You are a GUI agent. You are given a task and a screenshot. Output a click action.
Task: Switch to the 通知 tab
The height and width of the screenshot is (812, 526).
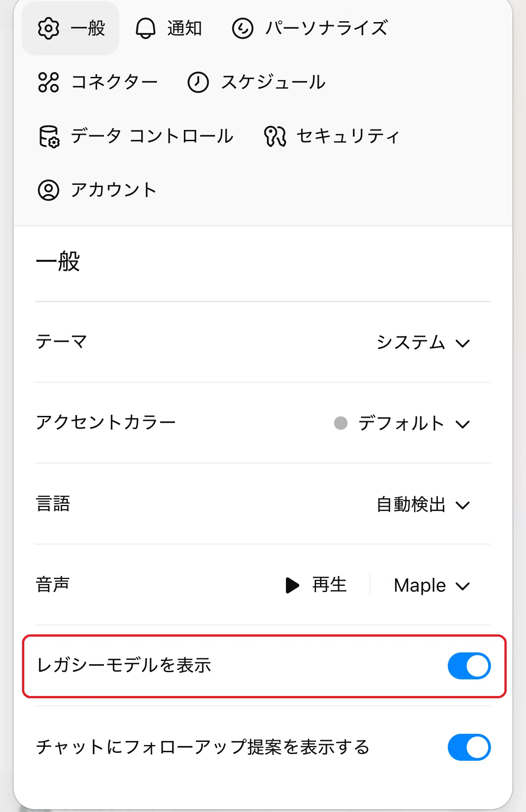pyautogui.click(x=169, y=28)
